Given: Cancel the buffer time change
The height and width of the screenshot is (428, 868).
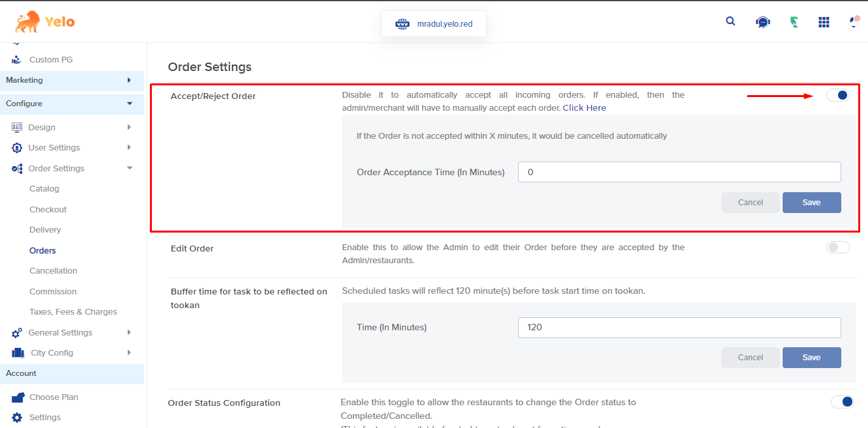Looking at the screenshot, I should tap(750, 358).
